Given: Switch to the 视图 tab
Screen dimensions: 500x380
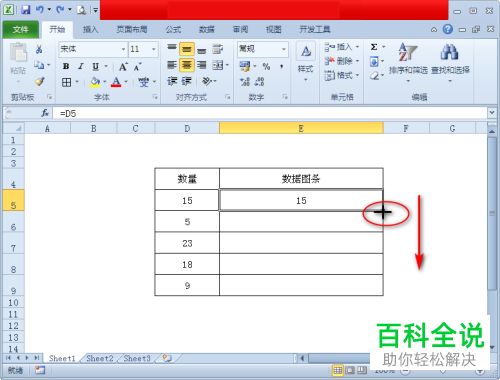Looking at the screenshot, I should coord(273,30).
